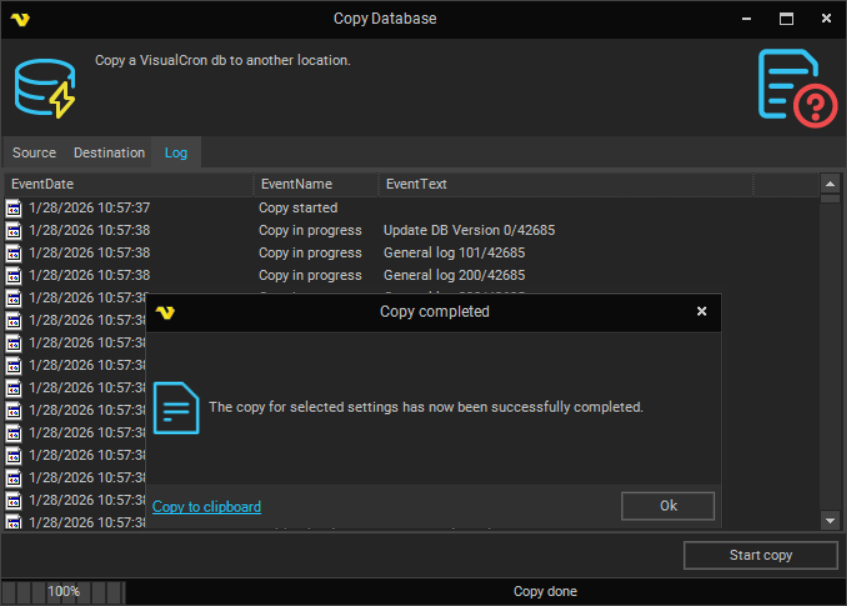Click the 100% progress bar
The image size is (847, 606).
(x=64, y=591)
